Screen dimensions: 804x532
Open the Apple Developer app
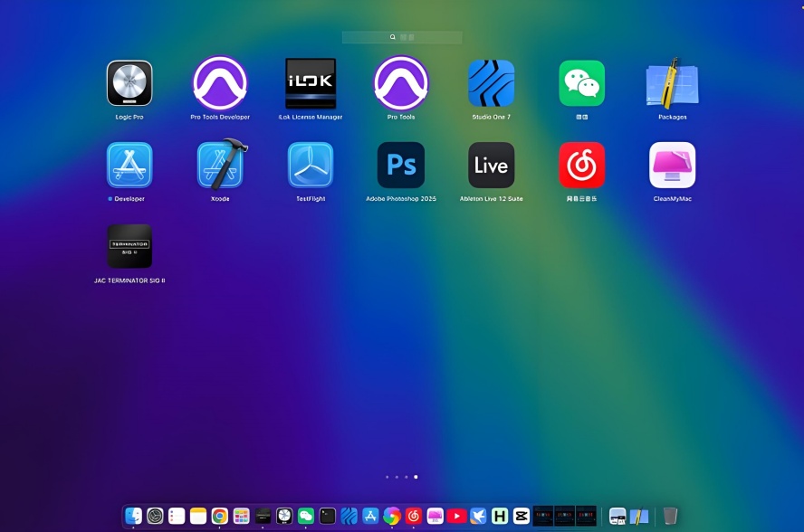click(x=129, y=165)
